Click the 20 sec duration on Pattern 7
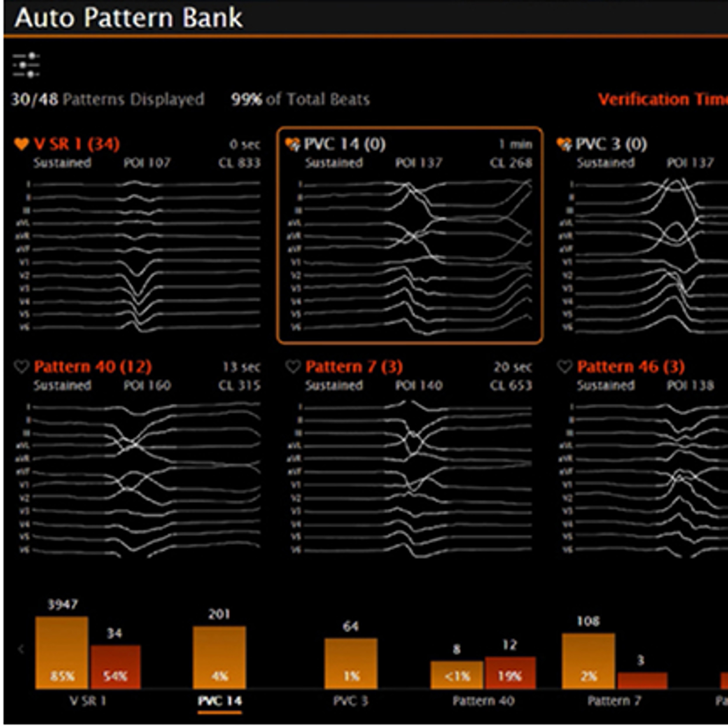 click(513, 367)
